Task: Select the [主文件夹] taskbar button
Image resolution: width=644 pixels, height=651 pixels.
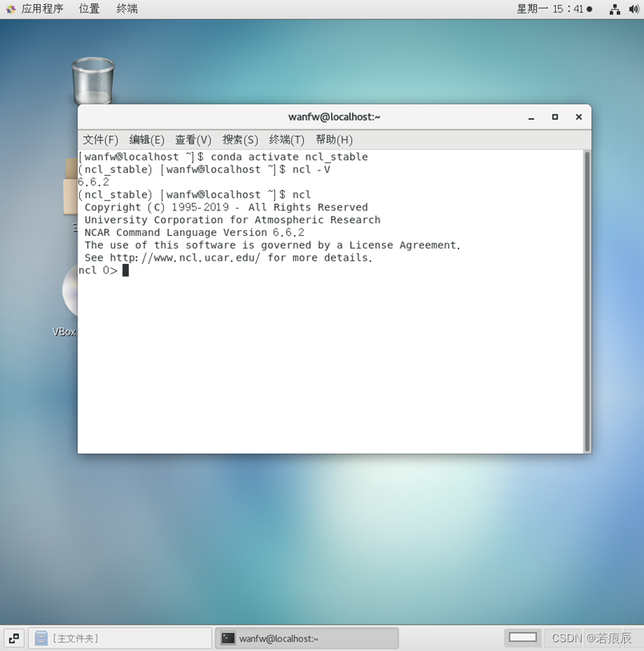Action: [120, 637]
